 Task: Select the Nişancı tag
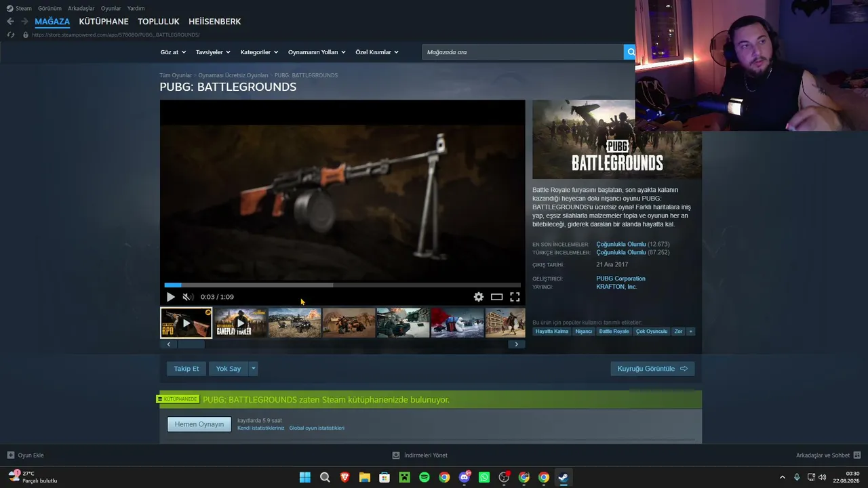point(584,331)
